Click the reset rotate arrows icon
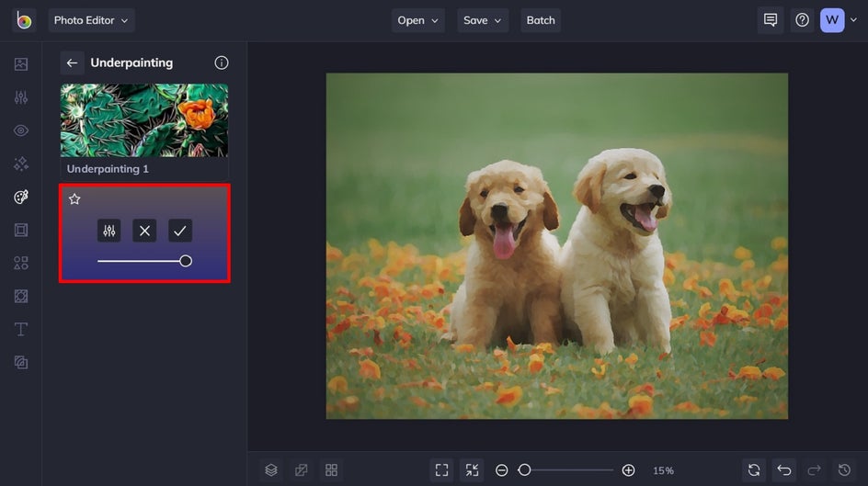The height and width of the screenshot is (486, 868). tap(754, 470)
